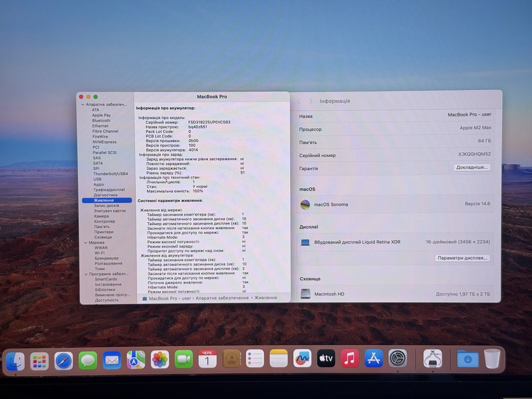The height and width of the screenshot is (399, 532).
Task: Open App Store in the Dock
Action: 373,358
